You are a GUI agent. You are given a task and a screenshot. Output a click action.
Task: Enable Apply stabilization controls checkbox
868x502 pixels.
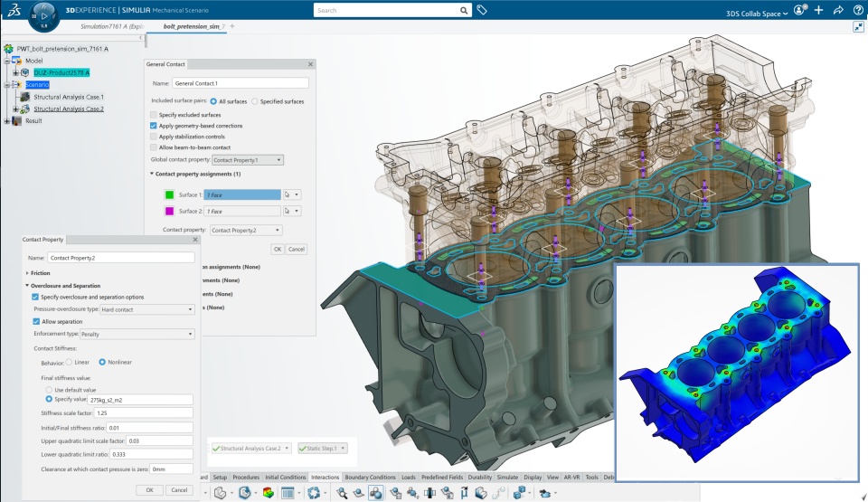(154, 137)
